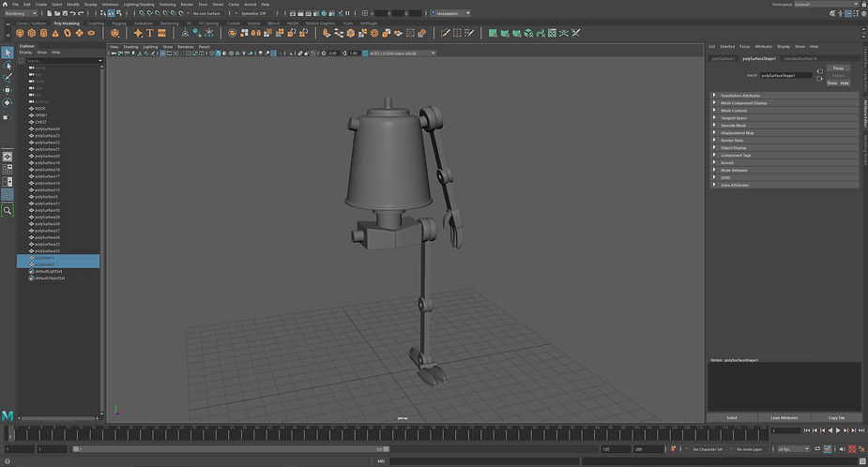Switch to the Sculpting shelf tab
868x467 pixels.
(x=95, y=23)
